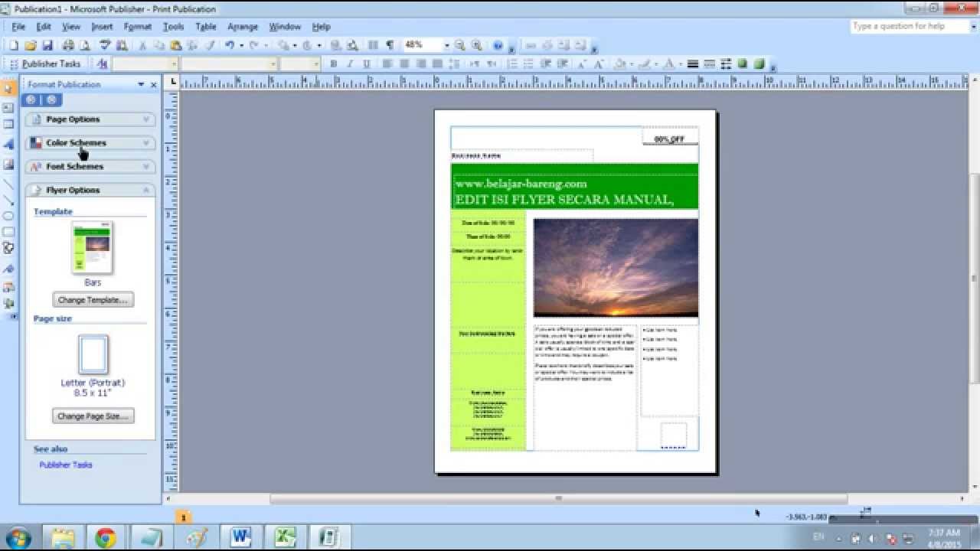Image resolution: width=980 pixels, height=551 pixels.
Task: Click the Zoom In magnifier icon
Action: pos(477,45)
